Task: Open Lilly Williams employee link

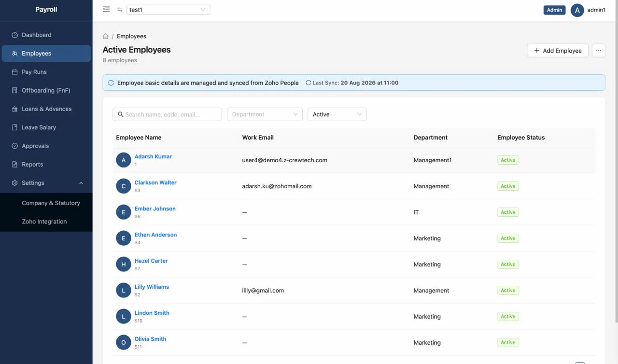Action: tap(152, 287)
